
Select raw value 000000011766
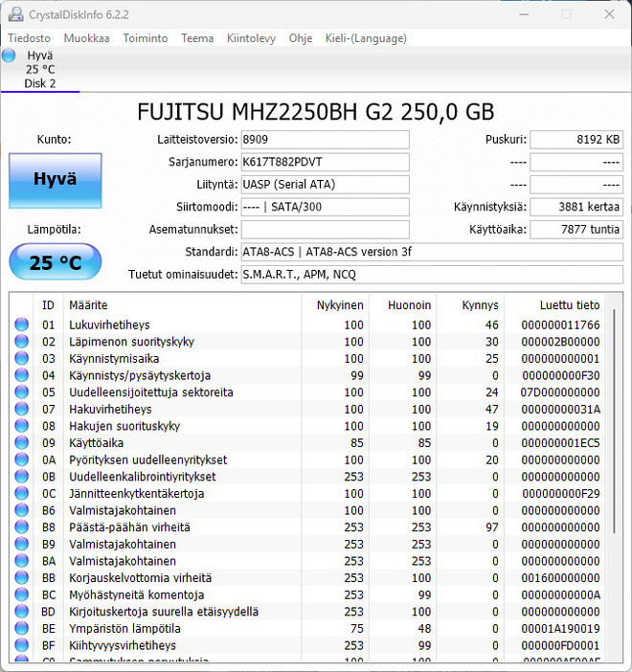[x=560, y=325]
